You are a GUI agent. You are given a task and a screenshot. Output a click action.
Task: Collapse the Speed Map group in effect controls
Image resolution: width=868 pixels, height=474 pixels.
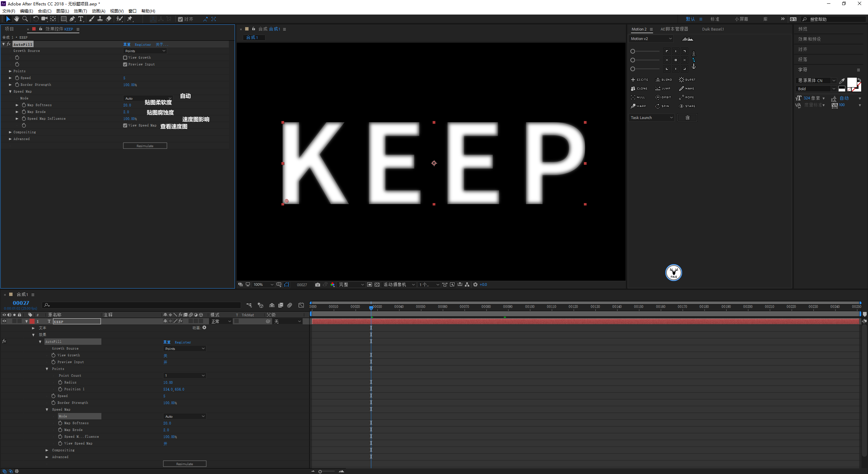pyautogui.click(x=10, y=92)
